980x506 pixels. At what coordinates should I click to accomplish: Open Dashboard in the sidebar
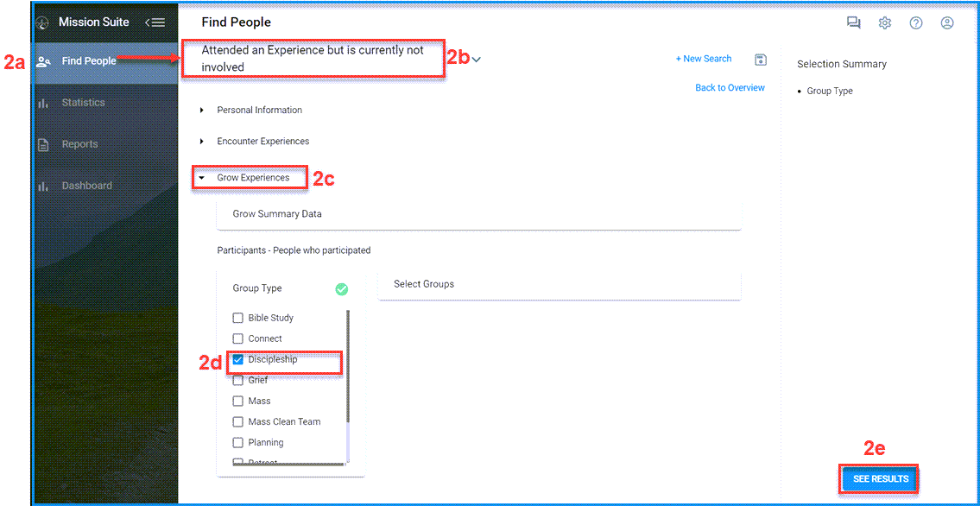point(105,187)
